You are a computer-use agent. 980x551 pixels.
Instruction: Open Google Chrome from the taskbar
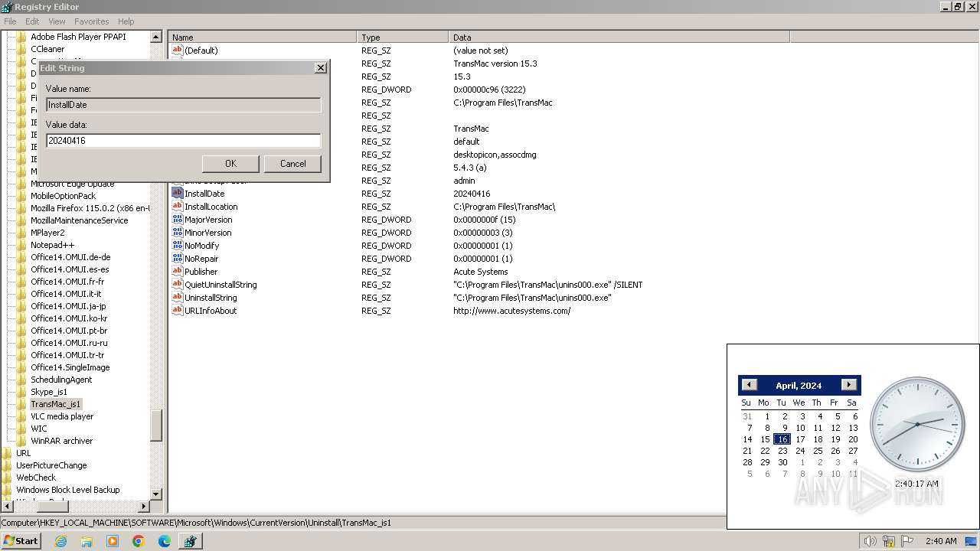pos(139,541)
